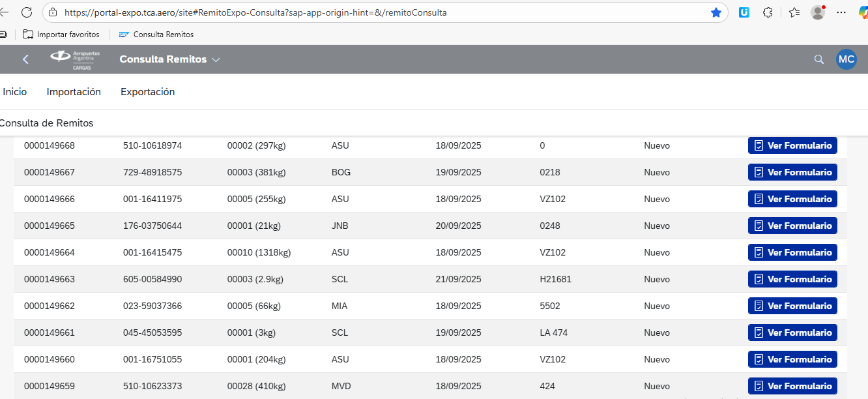Open the Exportación menu tab
This screenshot has width=868, height=399.
coord(147,92)
